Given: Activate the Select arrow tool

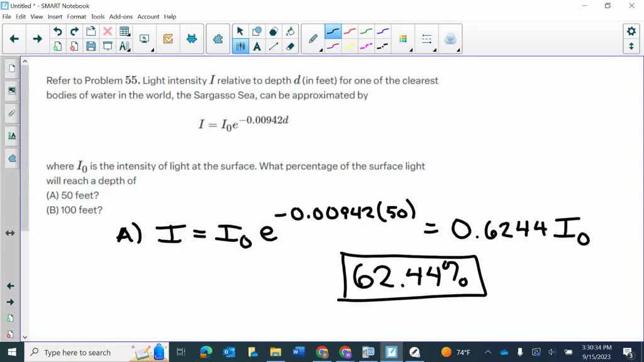Looking at the screenshot, I should click(x=240, y=30).
